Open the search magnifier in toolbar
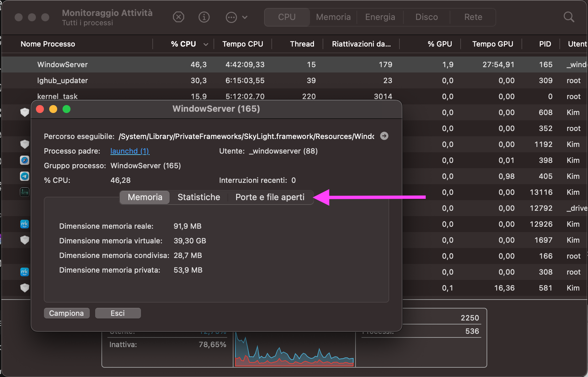Viewport: 588px width, 377px height. coord(569,17)
